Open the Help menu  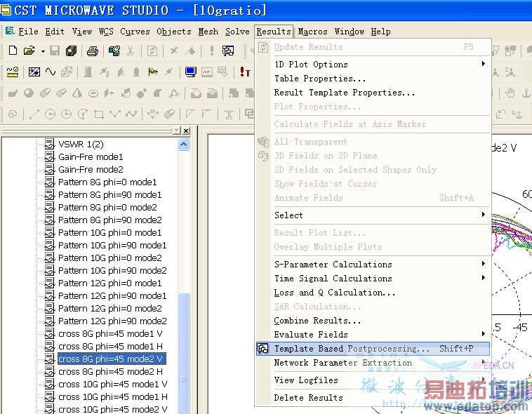point(380,32)
